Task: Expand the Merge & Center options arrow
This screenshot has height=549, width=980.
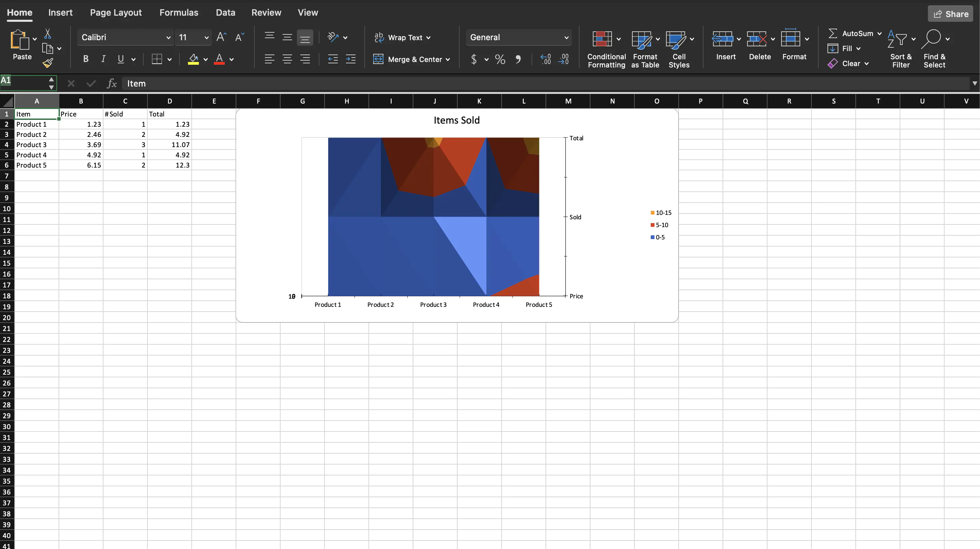Action: [448, 59]
